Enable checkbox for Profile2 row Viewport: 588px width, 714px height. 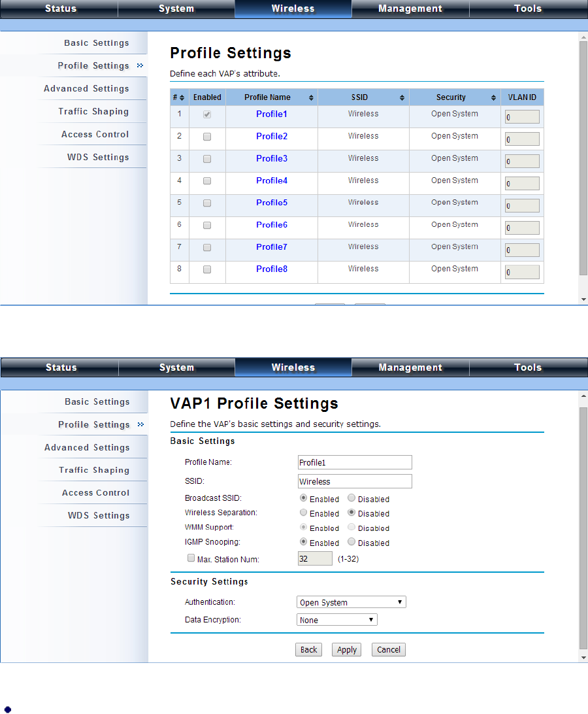pyautogui.click(x=207, y=137)
